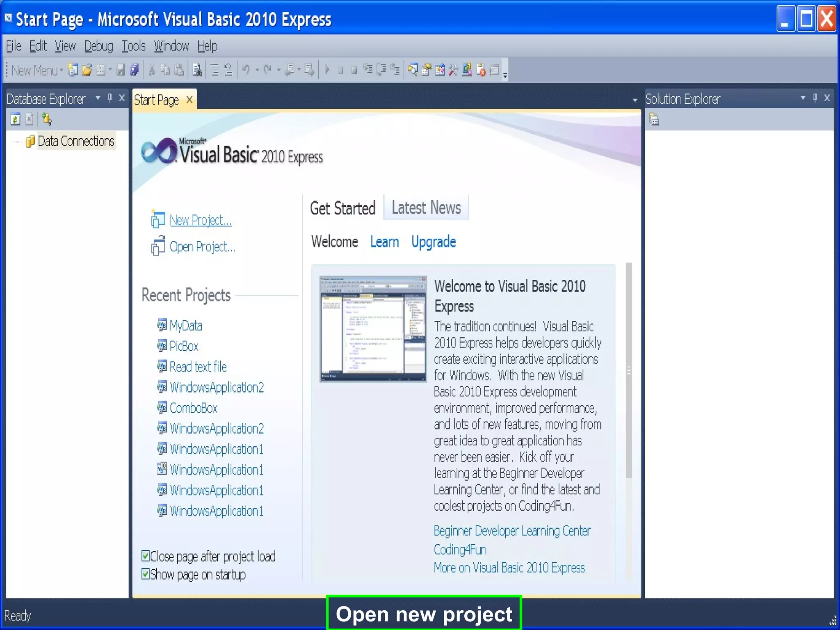The width and height of the screenshot is (840, 630).
Task: Pin the Database Explorer panel
Action: [110, 98]
